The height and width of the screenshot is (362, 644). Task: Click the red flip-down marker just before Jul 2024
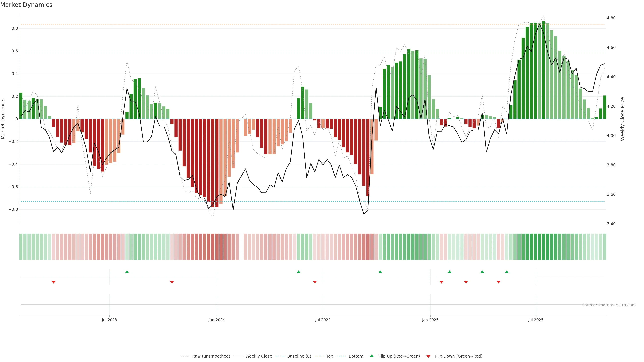(315, 282)
